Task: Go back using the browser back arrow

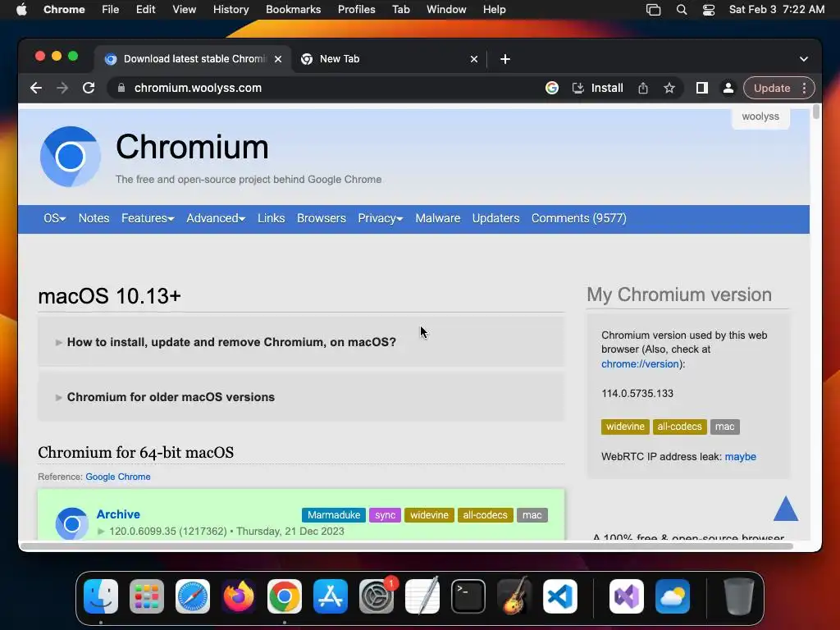Action: 36,88
